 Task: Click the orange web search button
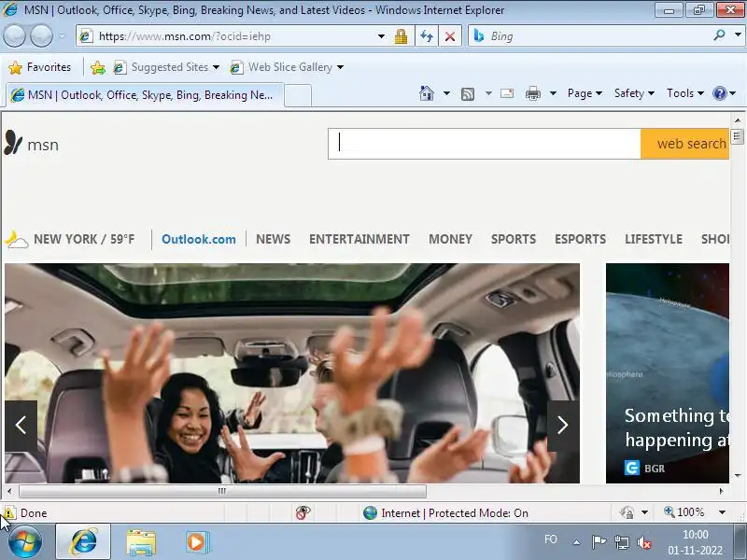[x=684, y=144]
